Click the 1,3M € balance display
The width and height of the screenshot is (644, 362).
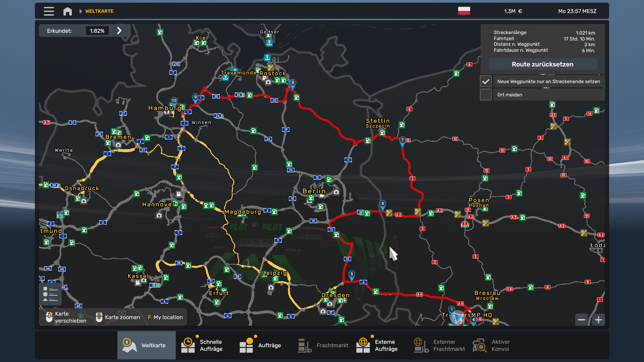(x=513, y=11)
